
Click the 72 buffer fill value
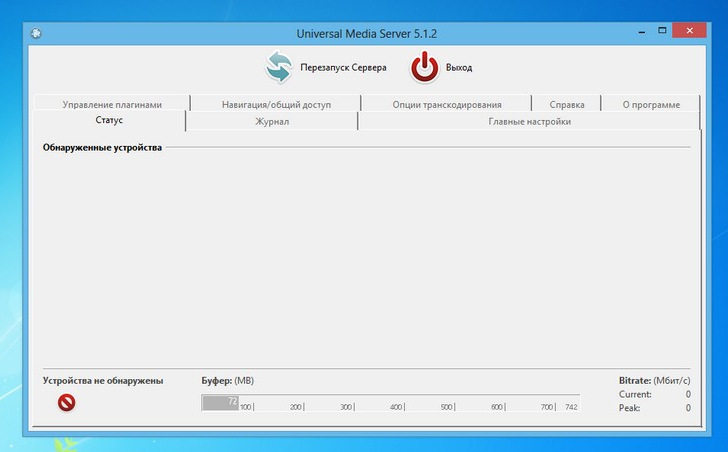pos(233,401)
